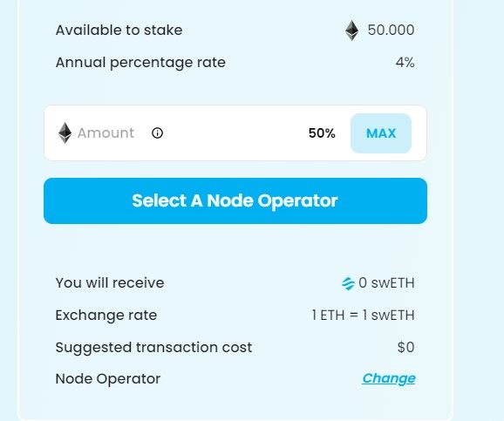
Task: Click the 50.000 available balance value
Action: (391, 31)
